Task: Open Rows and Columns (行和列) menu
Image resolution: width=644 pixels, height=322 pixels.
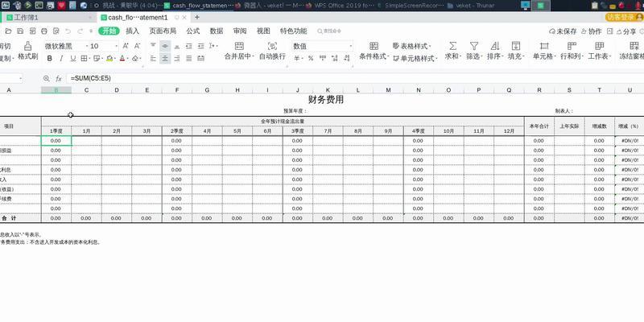Action: pyautogui.click(x=572, y=51)
